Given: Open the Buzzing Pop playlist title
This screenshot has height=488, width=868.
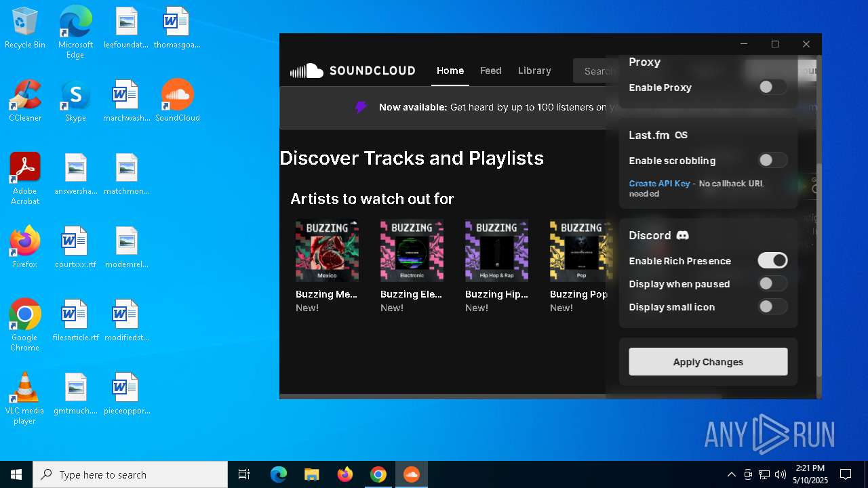Looking at the screenshot, I should 578,294.
